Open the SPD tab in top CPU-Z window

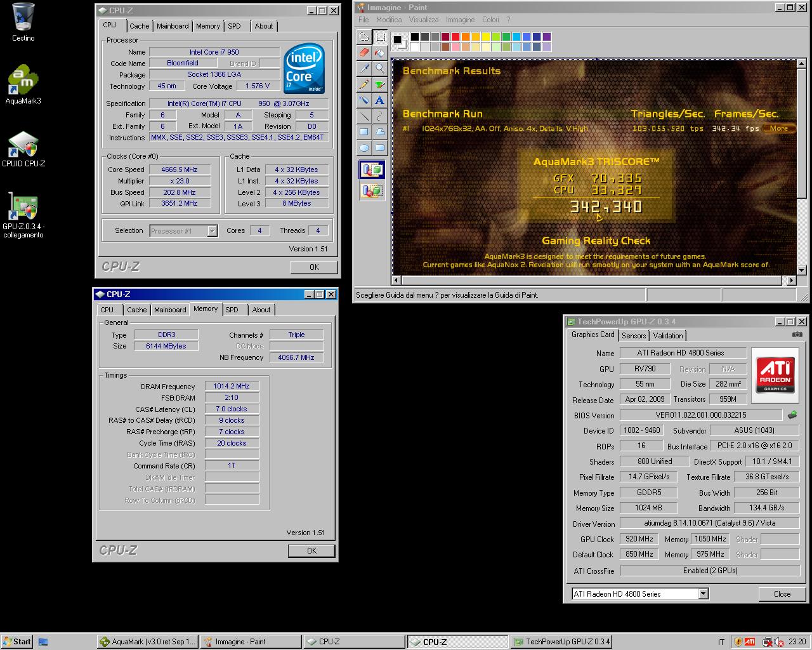[234, 26]
